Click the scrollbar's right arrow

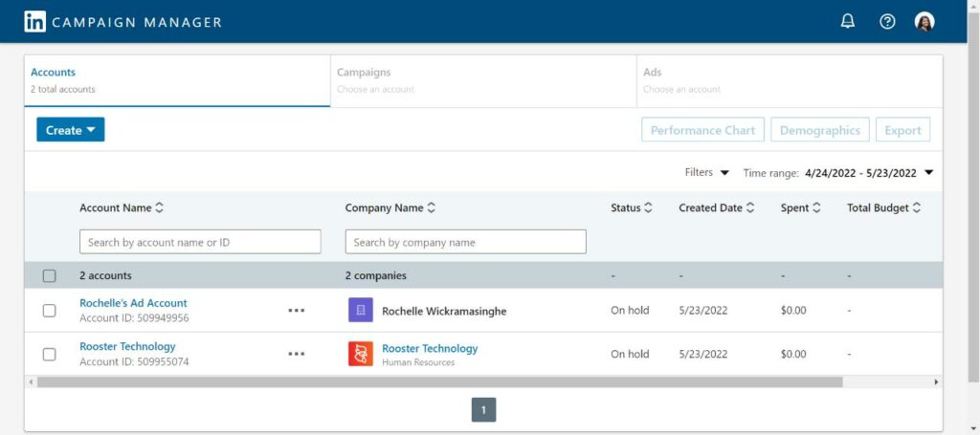[936, 381]
